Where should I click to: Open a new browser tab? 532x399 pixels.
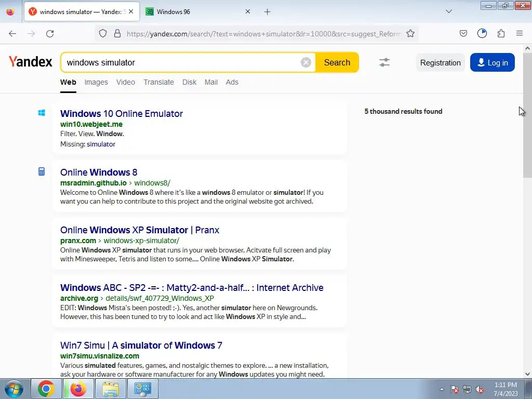[x=268, y=12]
